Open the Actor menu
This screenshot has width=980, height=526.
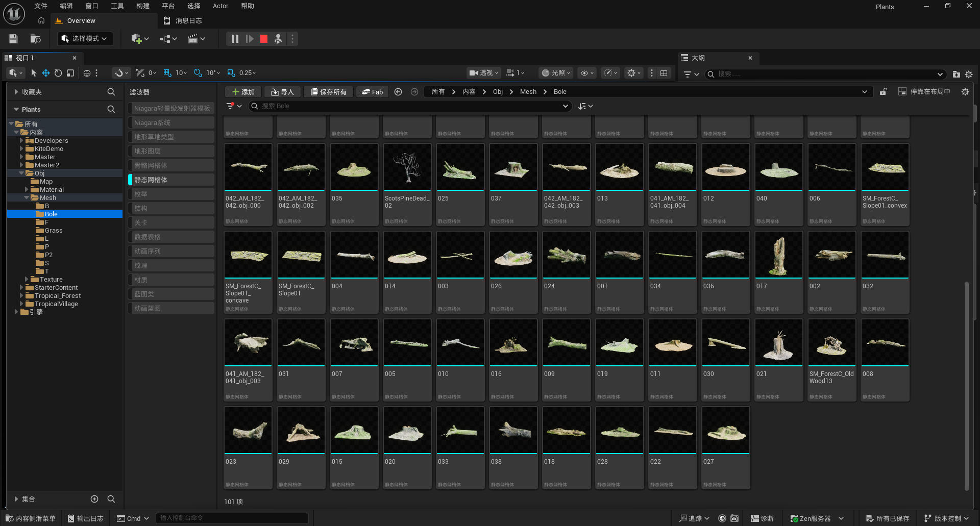(220, 6)
